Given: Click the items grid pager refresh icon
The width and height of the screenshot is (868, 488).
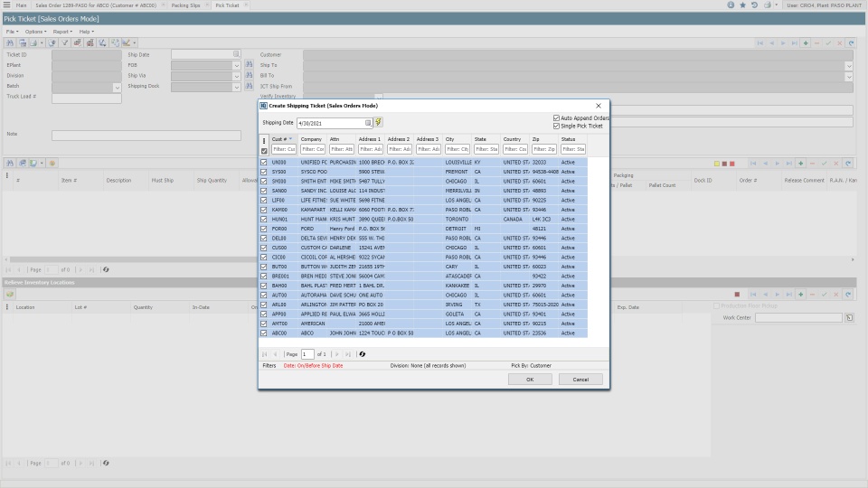Looking at the screenshot, I should click(106, 269).
